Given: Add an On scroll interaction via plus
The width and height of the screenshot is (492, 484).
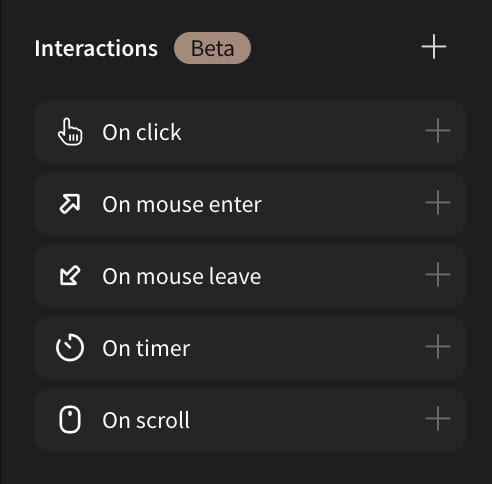Looking at the screenshot, I should [438, 419].
